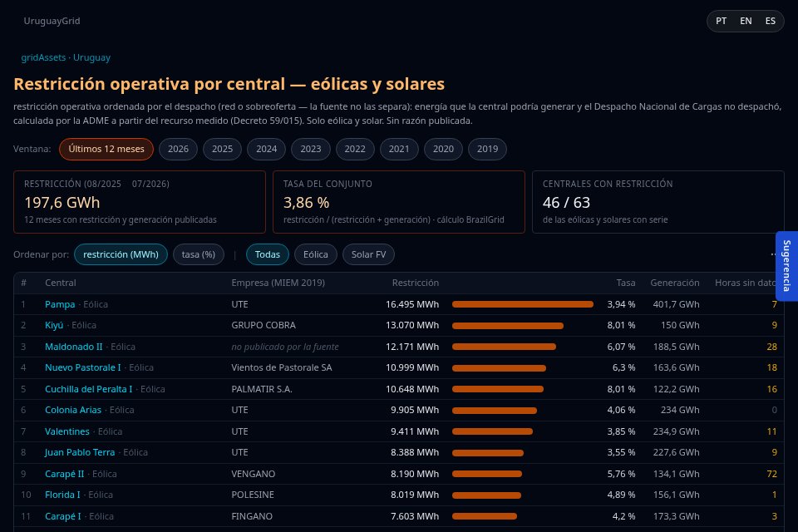Open the Florida I plant link
Image resolution: width=798 pixels, height=532 pixels.
[x=62, y=495]
